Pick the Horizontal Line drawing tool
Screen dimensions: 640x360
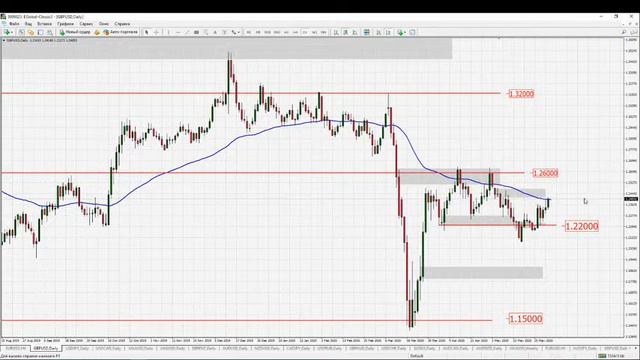(x=178, y=32)
